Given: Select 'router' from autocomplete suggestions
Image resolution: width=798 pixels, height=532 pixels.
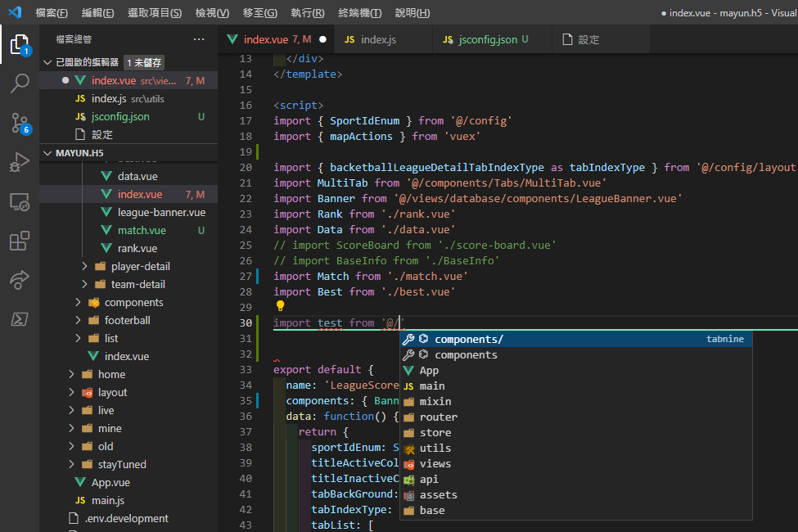Looking at the screenshot, I should [438, 417].
